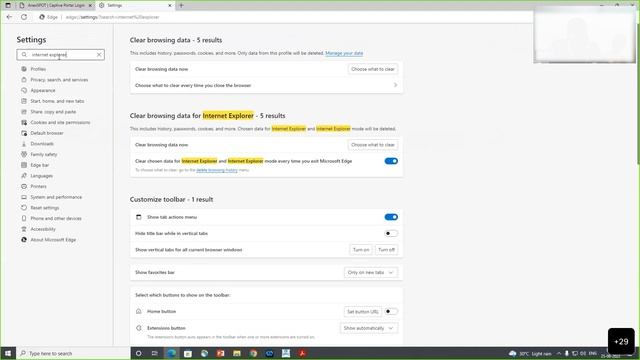Image resolution: width=640 pixels, height=360 pixels.
Task: Click the taskbar Type here to search box
Action: [73, 353]
